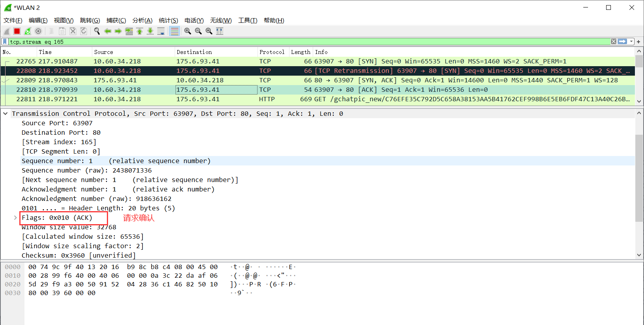Screen dimensions: 644x325
Task: Apply the display filter arrow button
Action: pyautogui.click(x=623, y=41)
